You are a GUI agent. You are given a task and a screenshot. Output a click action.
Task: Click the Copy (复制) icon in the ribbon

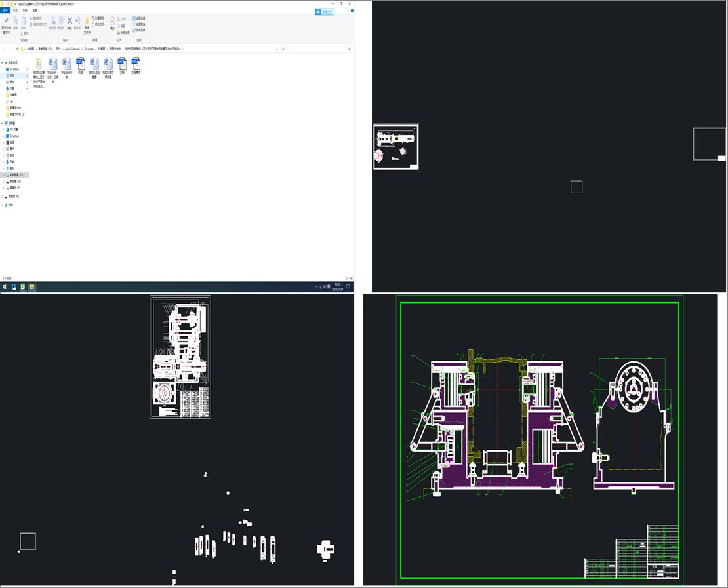(15, 23)
